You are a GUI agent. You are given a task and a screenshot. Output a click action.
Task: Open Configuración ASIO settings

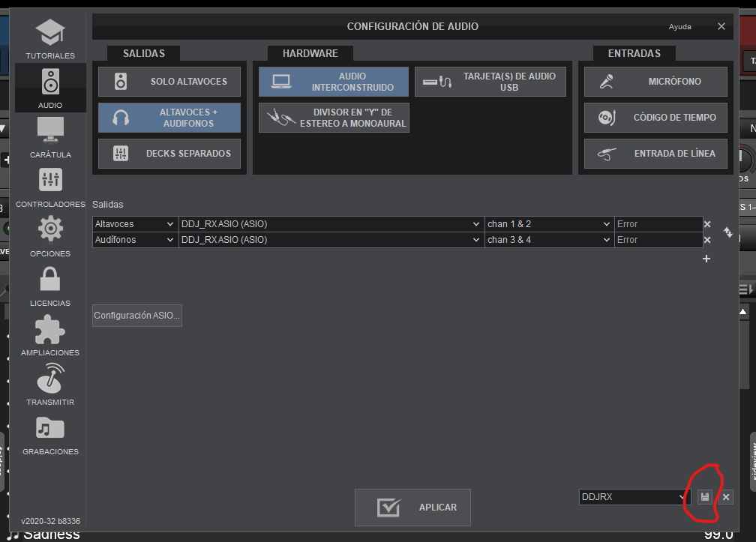136,316
